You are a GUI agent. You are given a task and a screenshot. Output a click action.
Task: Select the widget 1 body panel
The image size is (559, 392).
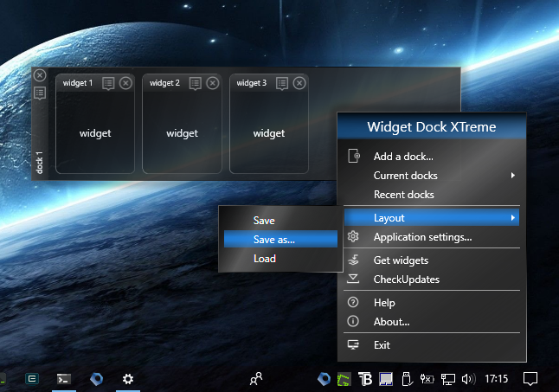[x=95, y=132]
